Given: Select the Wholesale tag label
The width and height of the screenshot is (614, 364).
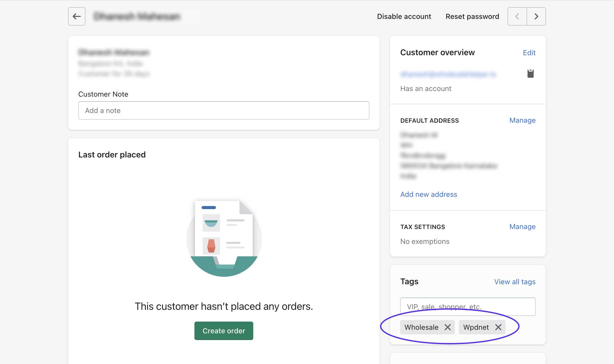Looking at the screenshot, I should coord(421,327).
